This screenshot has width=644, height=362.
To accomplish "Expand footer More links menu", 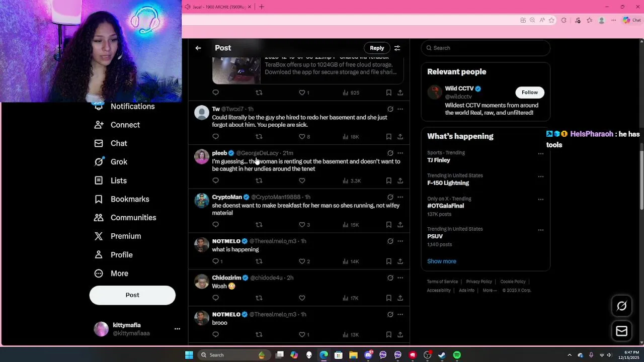I will point(490,290).
